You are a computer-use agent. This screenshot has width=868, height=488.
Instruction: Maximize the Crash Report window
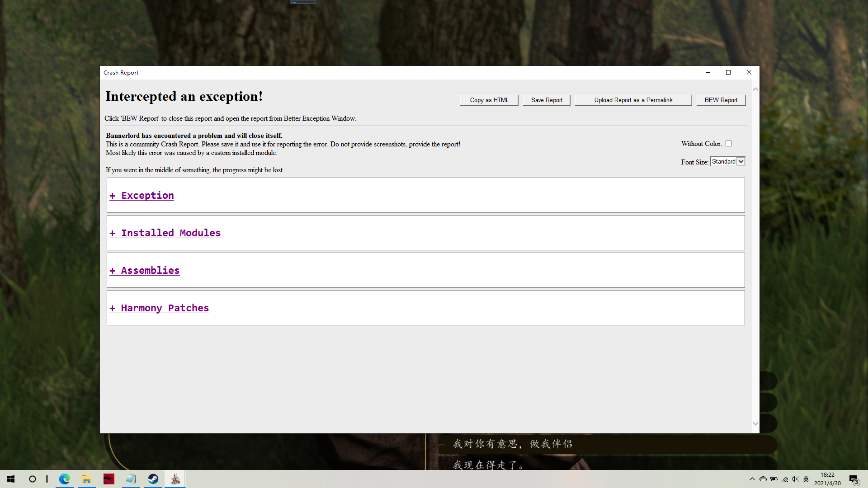tap(728, 72)
